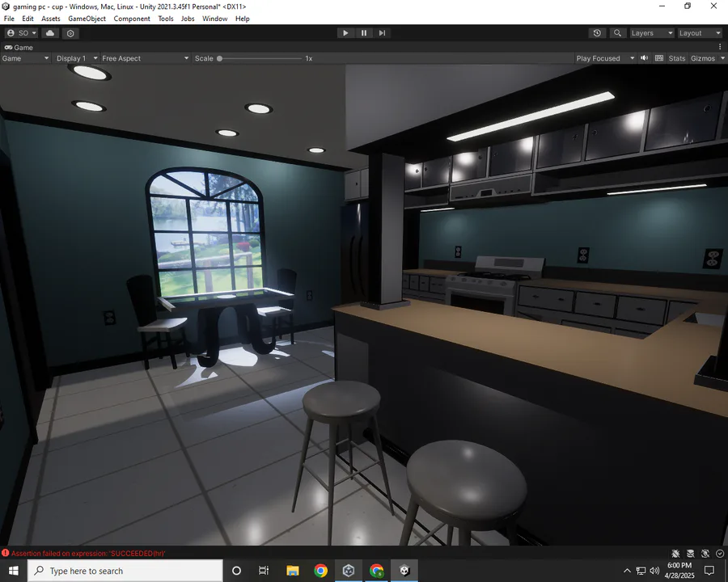
Task: Open the Game/Simulator view dropdown
Action: [x=25, y=58]
